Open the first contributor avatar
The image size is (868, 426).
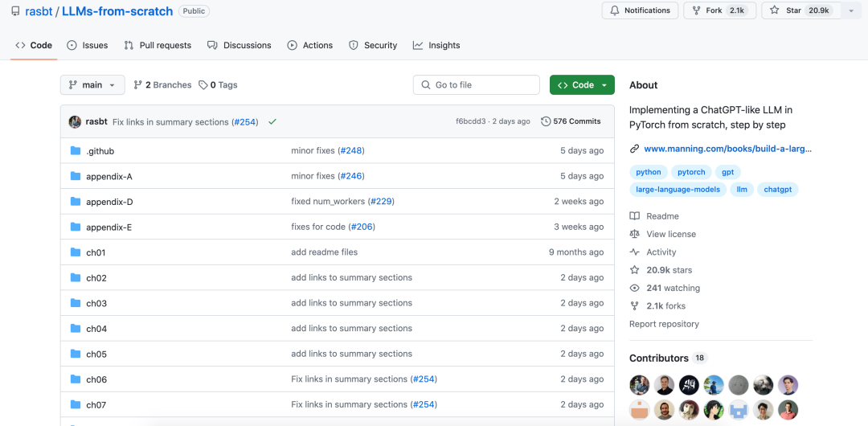pos(639,384)
